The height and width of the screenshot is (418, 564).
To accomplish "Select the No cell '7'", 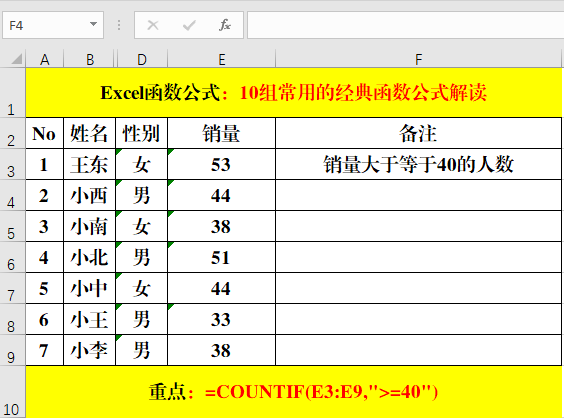I will pyautogui.click(x=45, y=350).
